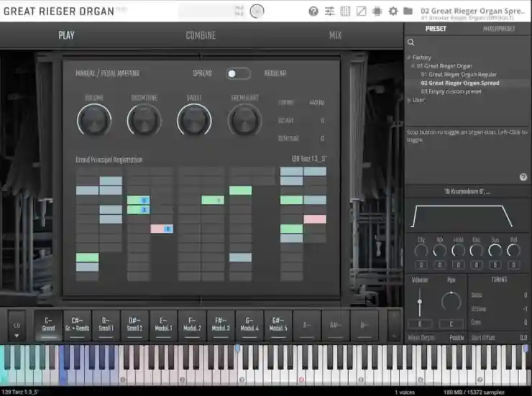Toggle the lower green stop with K label
The width and height of the screenshot is (532, 396).
pos(139,210)
